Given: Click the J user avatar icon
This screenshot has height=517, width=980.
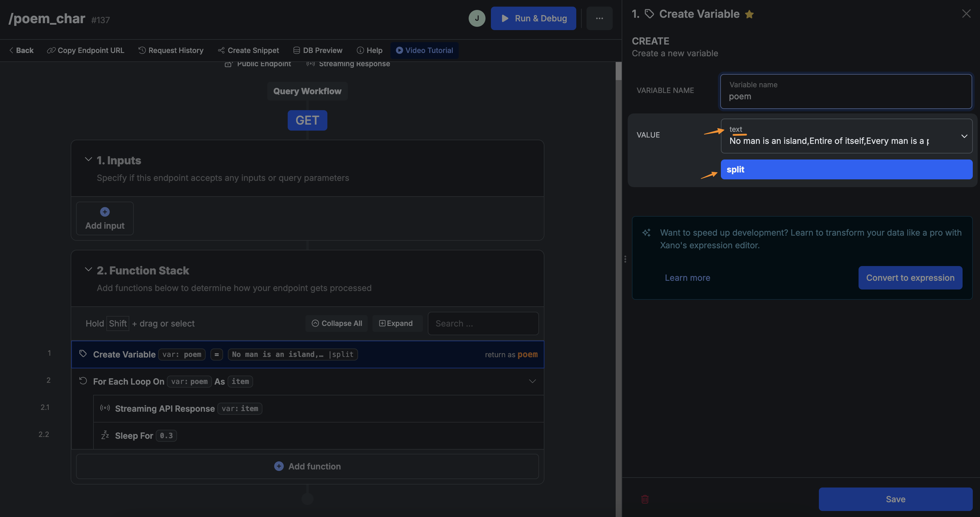Looking at the screenshot, I should click(477, 18).
